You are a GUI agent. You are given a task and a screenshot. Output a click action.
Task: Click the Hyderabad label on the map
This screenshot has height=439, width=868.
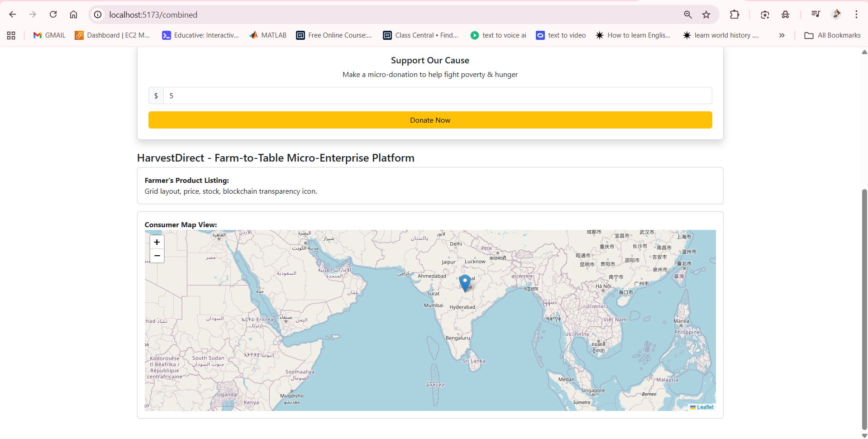click(462, 307)
